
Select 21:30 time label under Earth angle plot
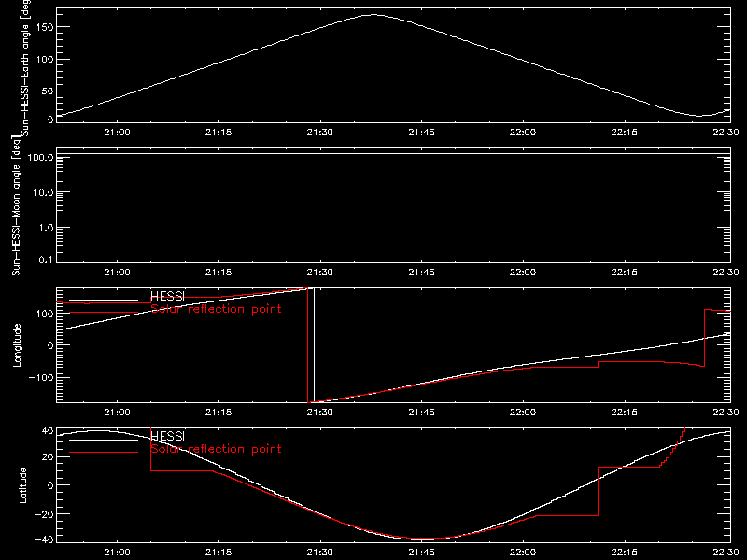pos(319,132)
